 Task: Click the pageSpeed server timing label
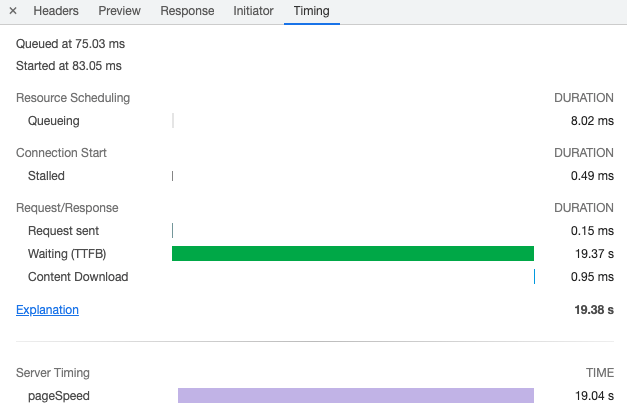coord(59,396)
